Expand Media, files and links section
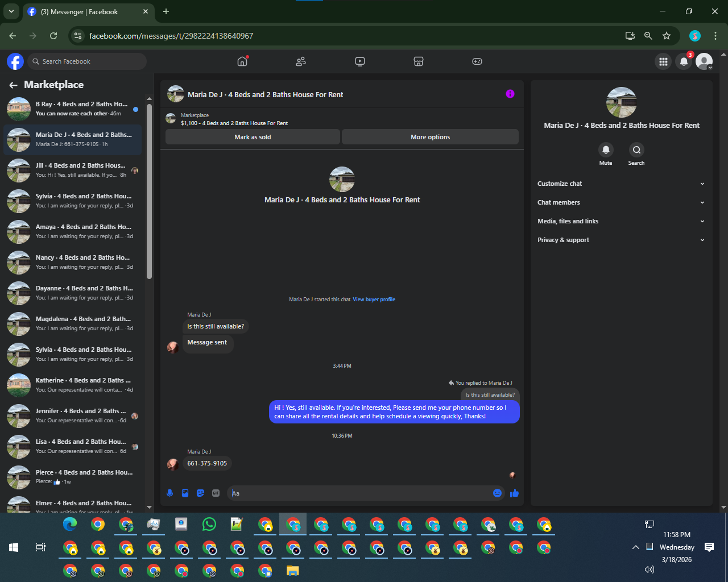This screenshot has width=728, height=582. (x=621, y=221)
